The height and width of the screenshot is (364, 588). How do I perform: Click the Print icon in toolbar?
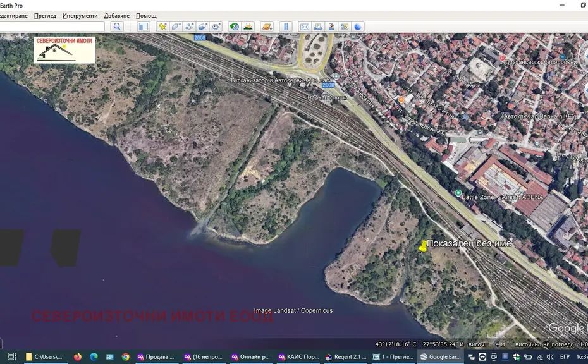point(317,27)
